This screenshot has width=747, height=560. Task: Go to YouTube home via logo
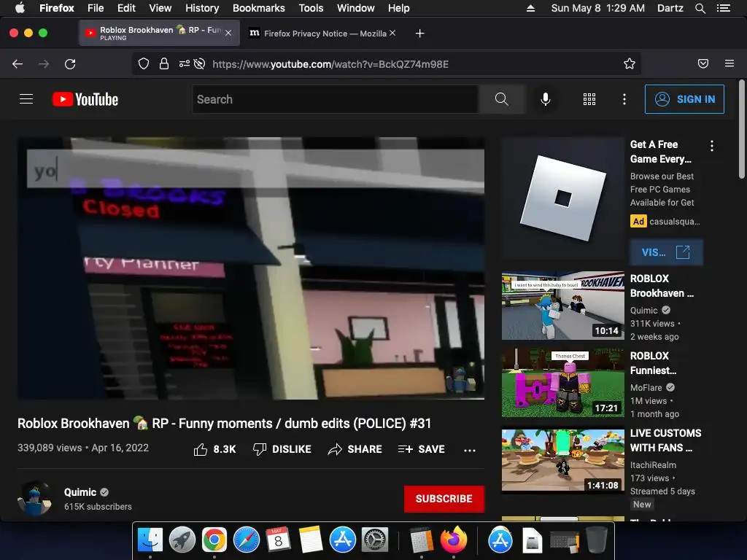pos(85,99)
